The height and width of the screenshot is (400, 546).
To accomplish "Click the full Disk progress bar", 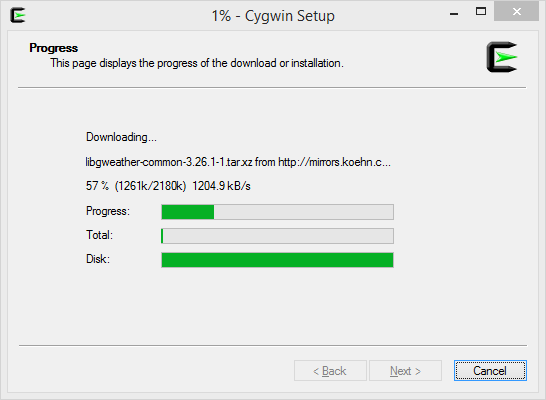I will (x=278, y=260).
